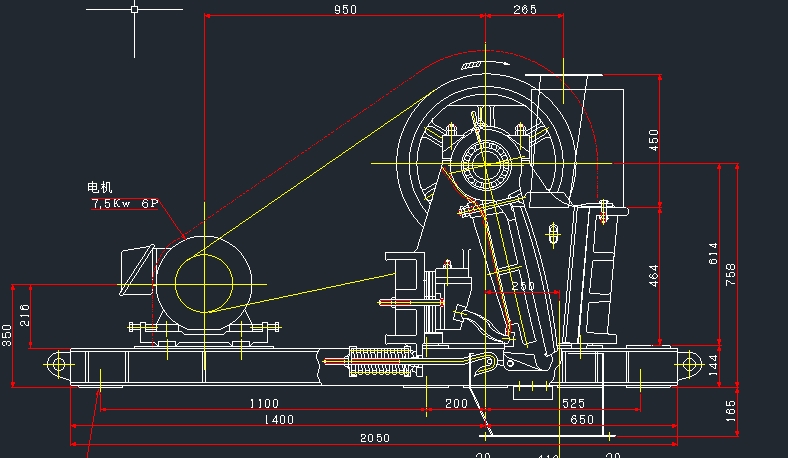
Task: Click the 350 vertical dimension text
Action: [7, 335]
